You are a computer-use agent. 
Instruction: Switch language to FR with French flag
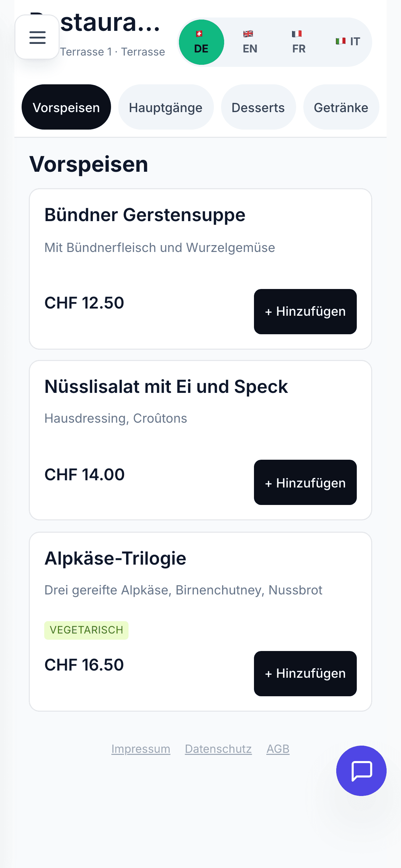pyautogui.click(x=299, y=42)
